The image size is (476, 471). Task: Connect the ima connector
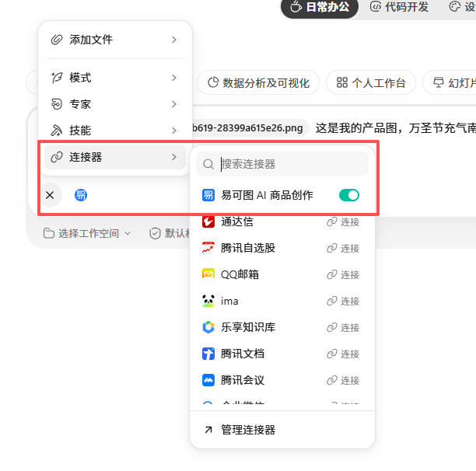click(x=343, y=301)
